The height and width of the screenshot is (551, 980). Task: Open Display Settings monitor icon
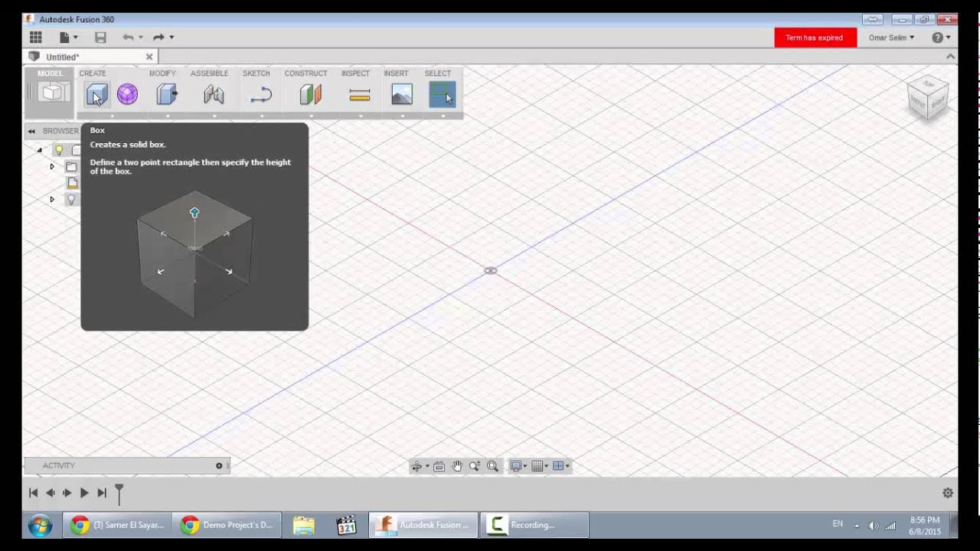coord(516,466)
